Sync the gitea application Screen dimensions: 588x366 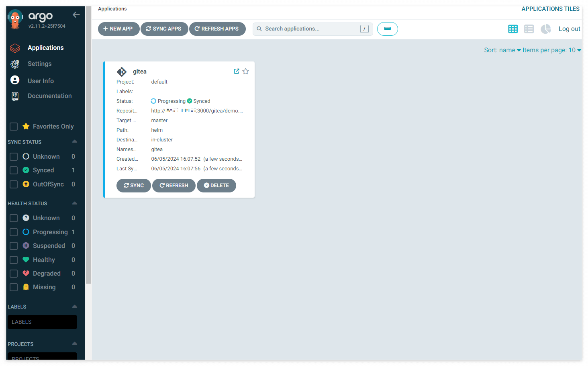click(x=134, y=186)
